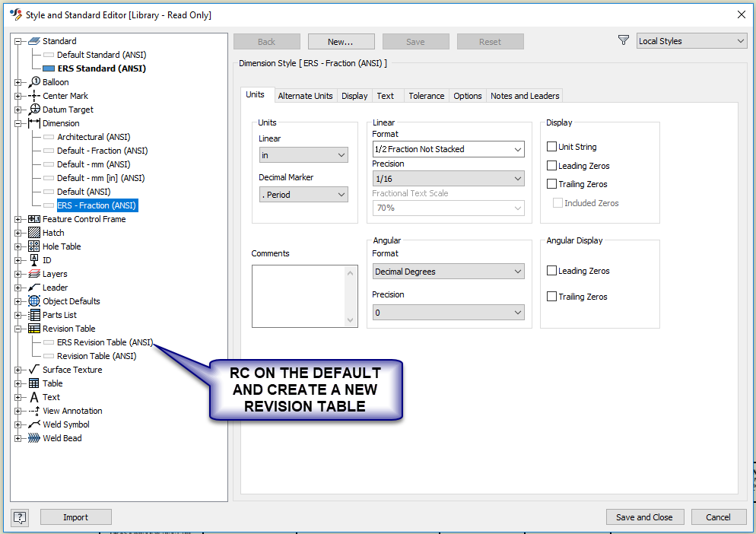Open the Local Styles filter dropdown
Screen dimensions: 756x534
click(691, 41)
